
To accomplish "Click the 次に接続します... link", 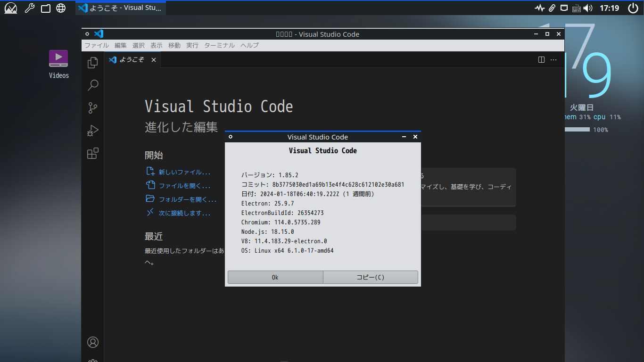I will (x=185, y=213).
